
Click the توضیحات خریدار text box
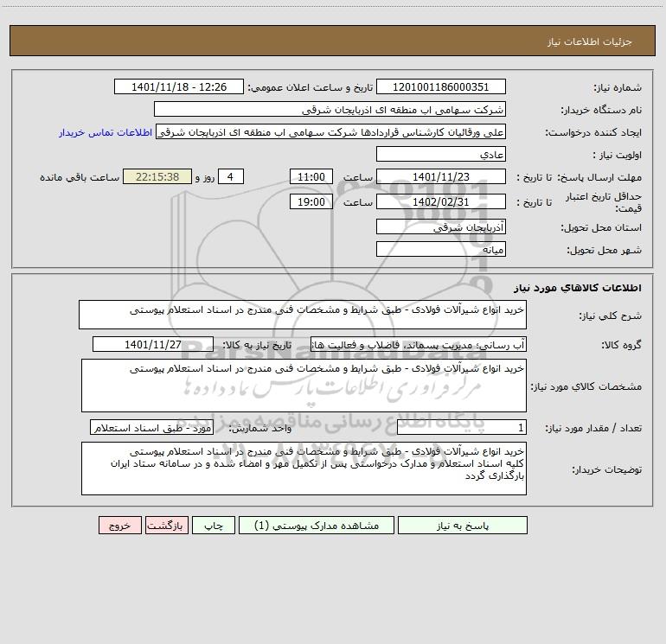(304, 469)
